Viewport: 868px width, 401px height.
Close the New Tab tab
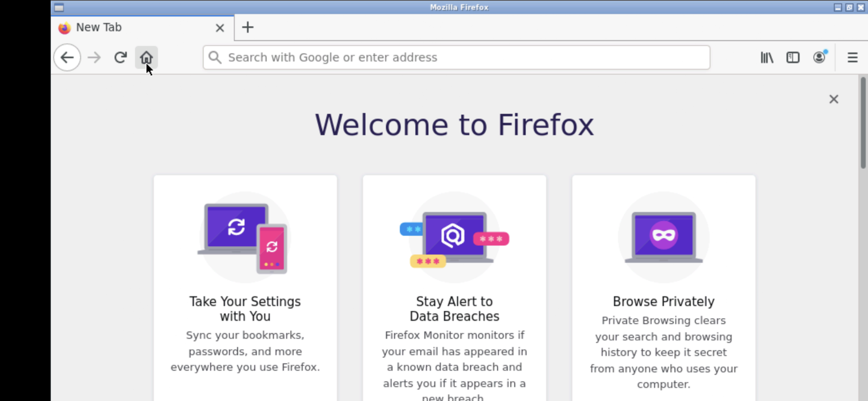click(220, 28)
